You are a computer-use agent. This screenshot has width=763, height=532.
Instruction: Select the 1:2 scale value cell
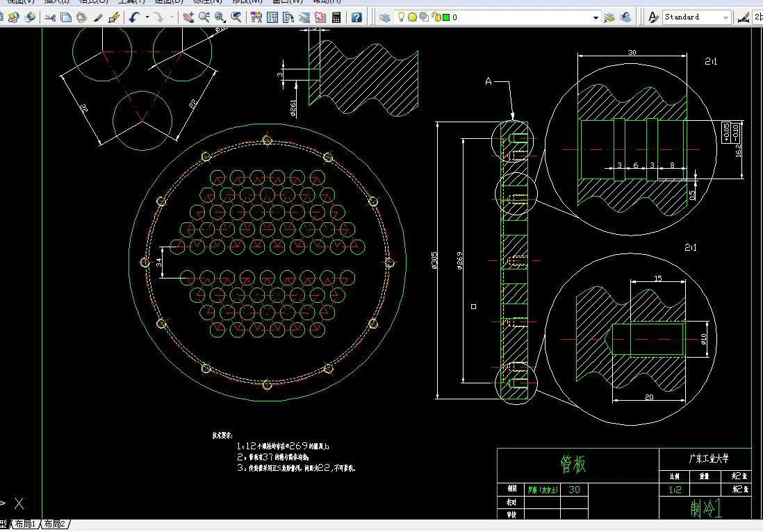(x=675, y=490)
